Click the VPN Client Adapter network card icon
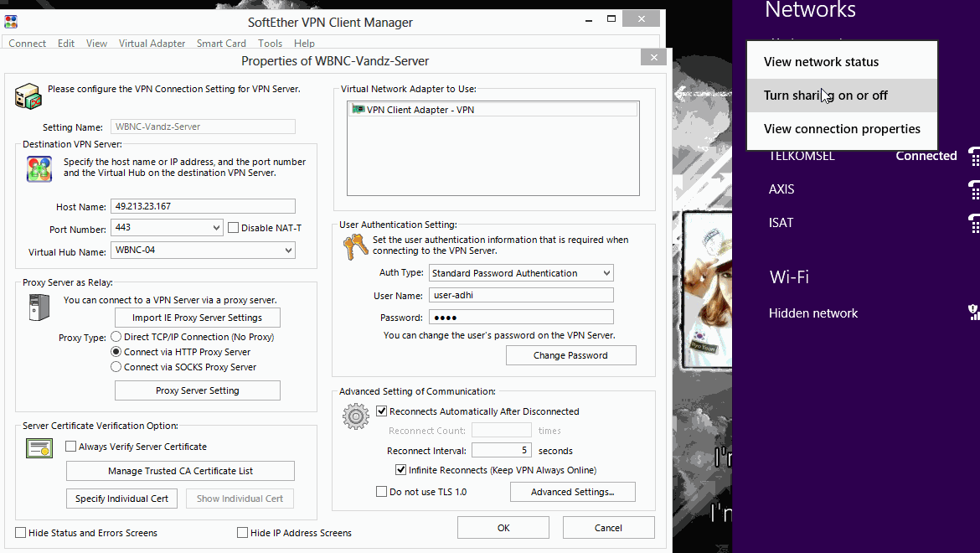The width and height of the screenshot is (980, 553). tap(358, 110)
